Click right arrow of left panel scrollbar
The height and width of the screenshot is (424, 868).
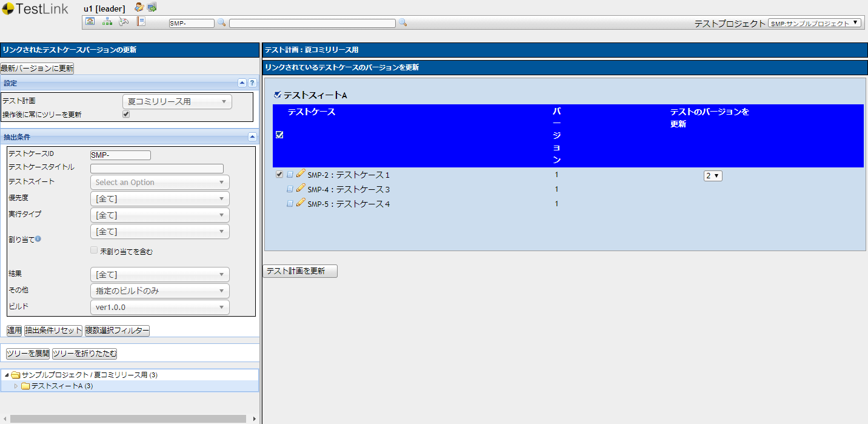(x=255, y=419)
